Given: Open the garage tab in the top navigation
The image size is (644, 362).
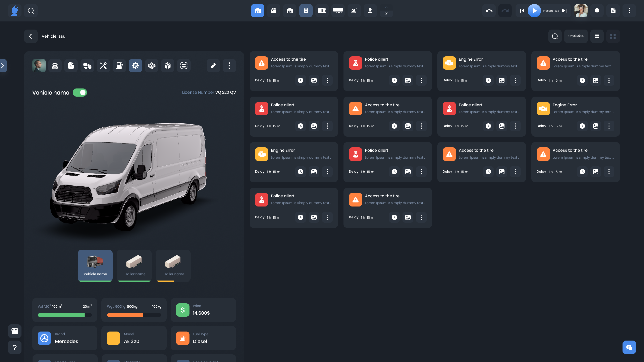Looking at the screenshot, I should point(290,11).
